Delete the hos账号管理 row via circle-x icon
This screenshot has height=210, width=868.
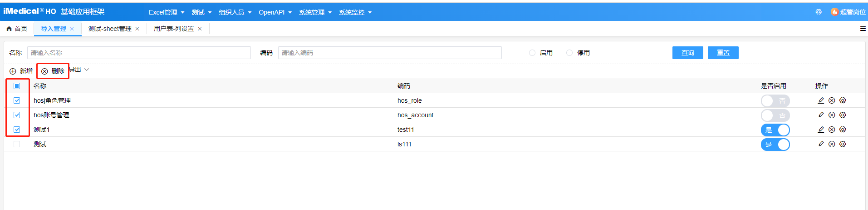pyautogui.click(x=832, y=115)
